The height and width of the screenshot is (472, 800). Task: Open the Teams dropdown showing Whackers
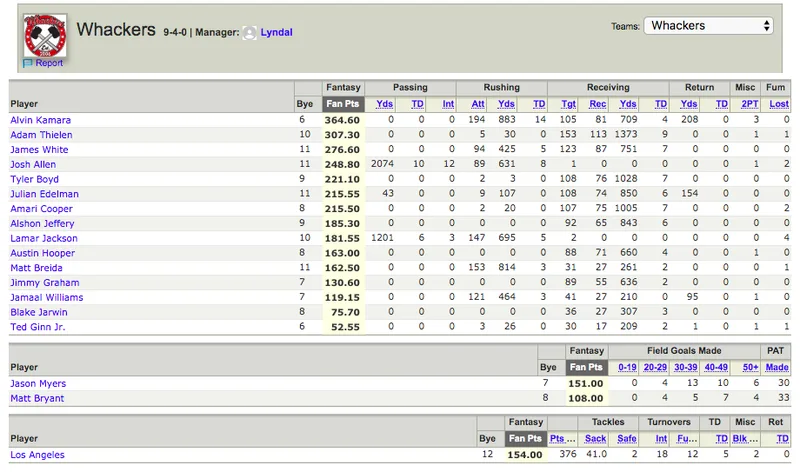[708, 26]
